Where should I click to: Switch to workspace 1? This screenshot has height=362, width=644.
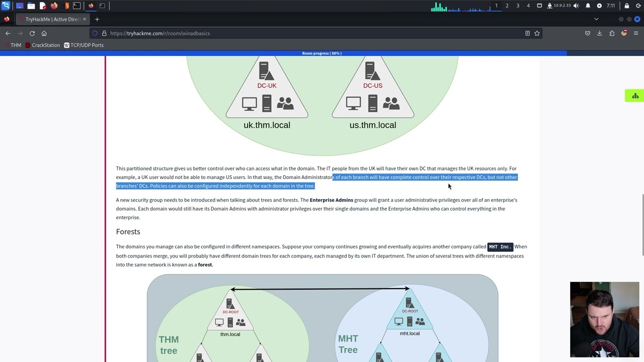(x=496, y=6)
